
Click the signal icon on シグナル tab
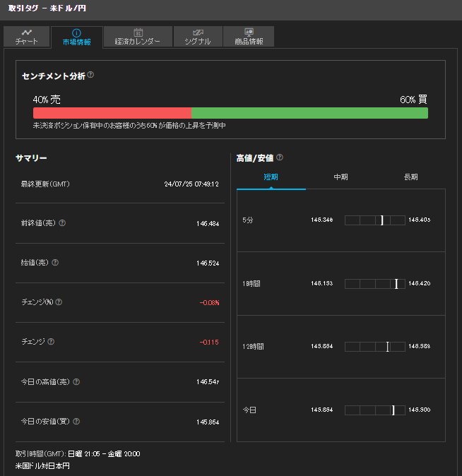pyautogui.click(x=198, y=32)
